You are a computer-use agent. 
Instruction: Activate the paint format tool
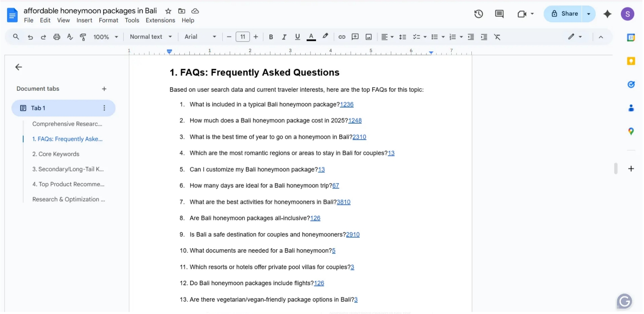(x=83, y=37)
